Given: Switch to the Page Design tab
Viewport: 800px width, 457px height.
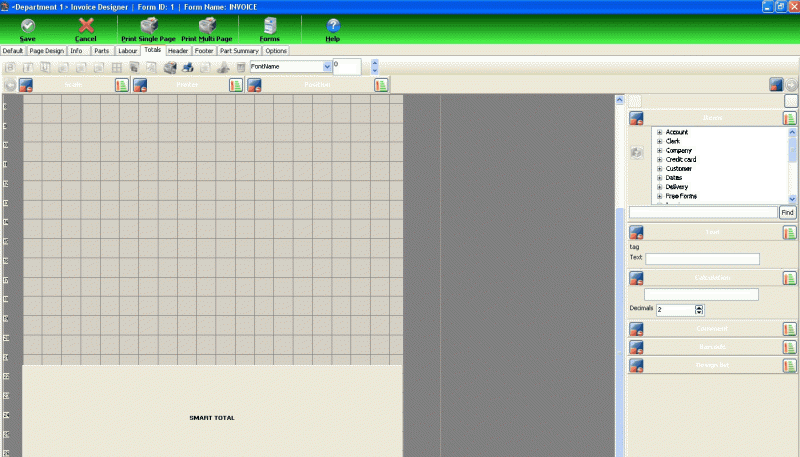Looking at the screenshot, I should (46, 51).
